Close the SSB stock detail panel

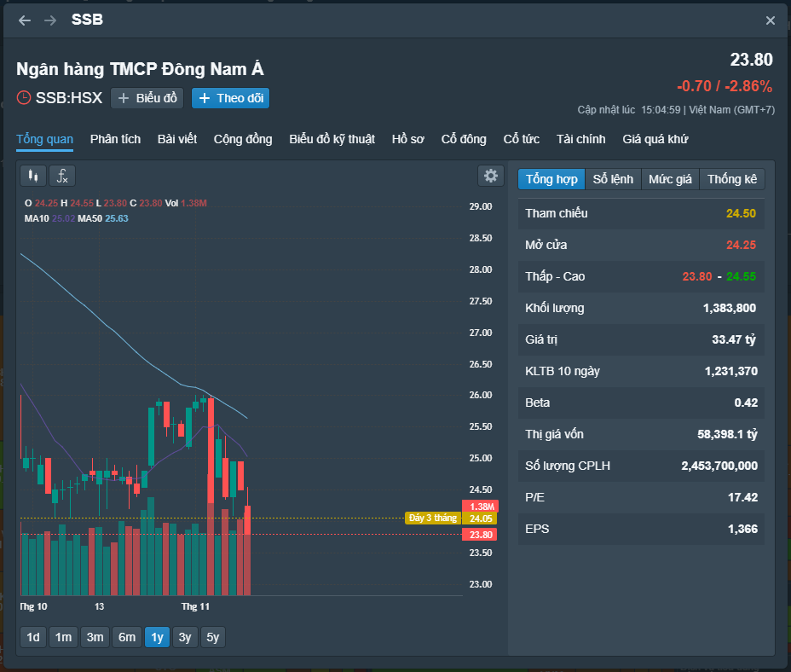(x=770, y=20)
